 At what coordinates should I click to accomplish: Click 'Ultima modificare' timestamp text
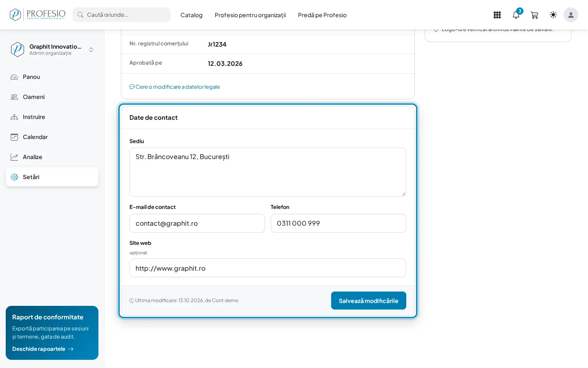(184, 301)
